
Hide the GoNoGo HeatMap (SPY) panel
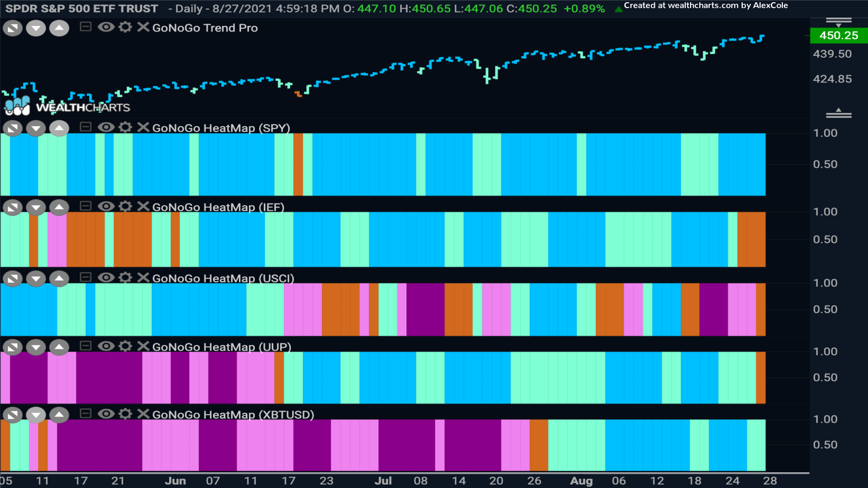click(x=106, y=128)
